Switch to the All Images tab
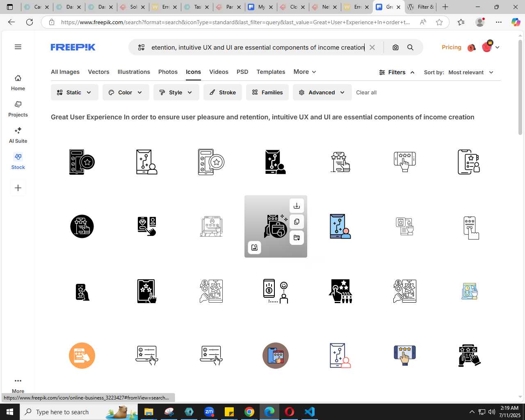Screen dimensions: 525x420 click(x=65, y=72)
